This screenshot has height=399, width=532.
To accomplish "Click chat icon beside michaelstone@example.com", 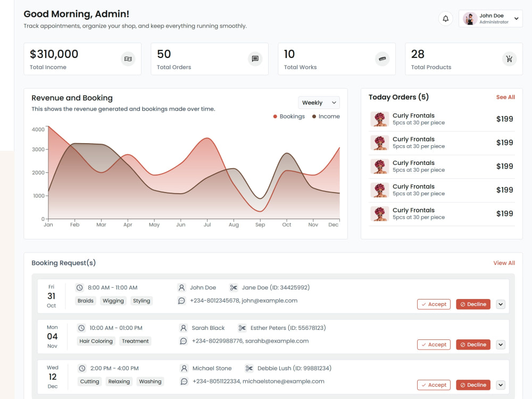I will (x=184, y=381).
